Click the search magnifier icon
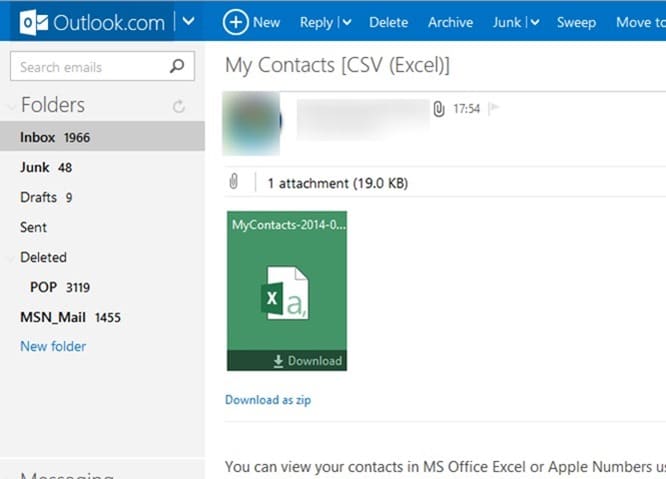The height and width of the screenshot is (479, 666). 177,66
